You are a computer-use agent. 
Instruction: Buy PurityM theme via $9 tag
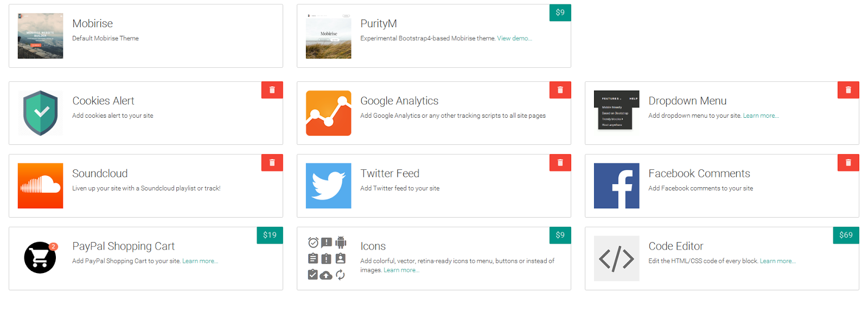pyautogui.click(x=560, y=13)
